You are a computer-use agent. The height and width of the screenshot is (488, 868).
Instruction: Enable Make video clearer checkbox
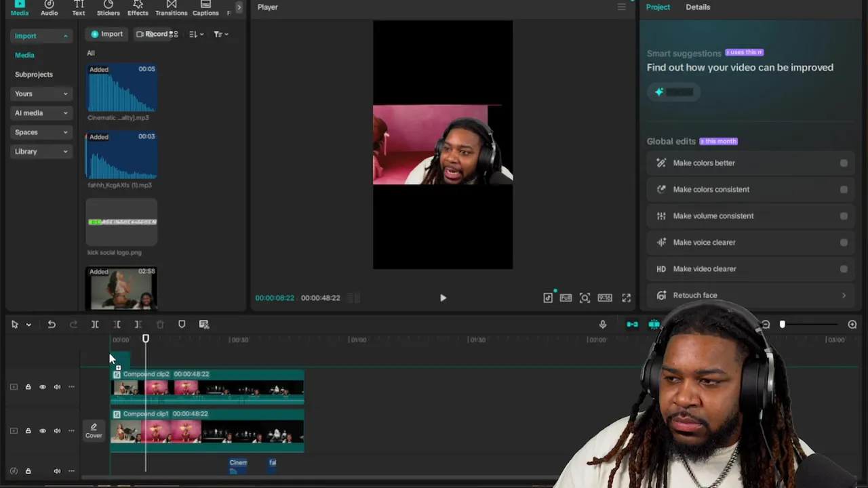pyautogui.click(x=844, y=269)
